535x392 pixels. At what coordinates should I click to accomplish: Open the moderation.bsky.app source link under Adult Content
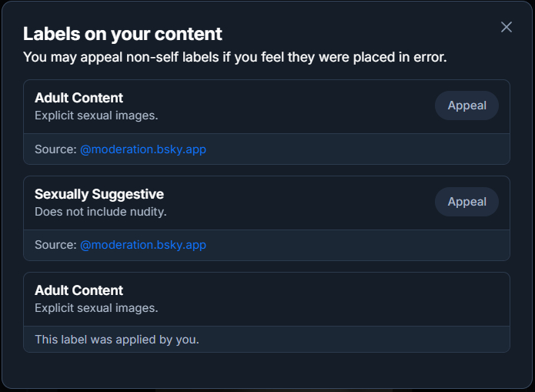[143, 149]
